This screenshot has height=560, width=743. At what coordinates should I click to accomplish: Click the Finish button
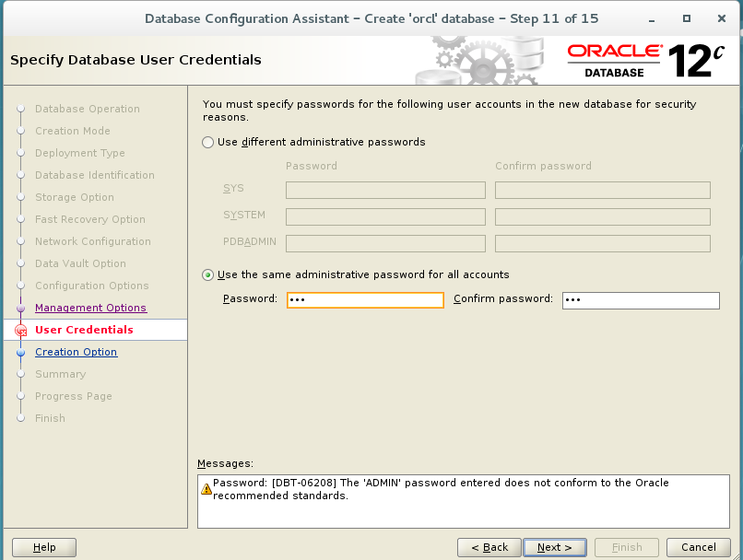[x=627, y=548]
